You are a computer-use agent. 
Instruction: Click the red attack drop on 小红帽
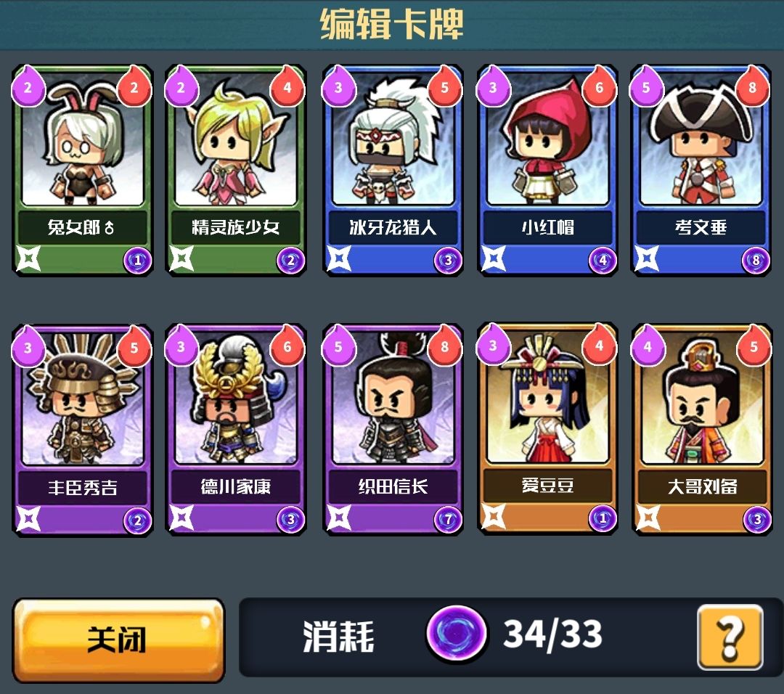[x=599, y=86]
